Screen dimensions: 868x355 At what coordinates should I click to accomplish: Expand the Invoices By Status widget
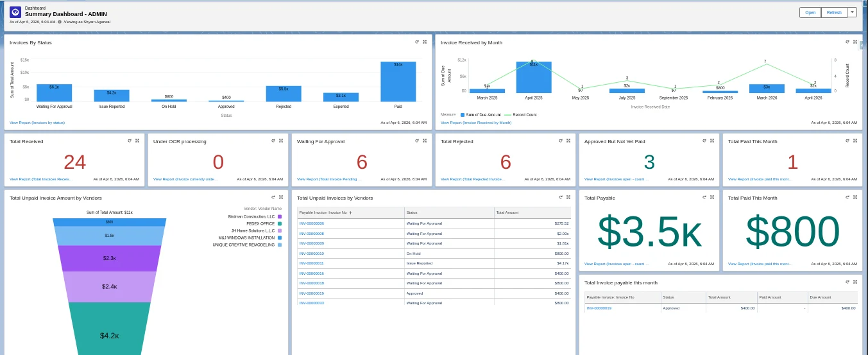pos(425,42)
